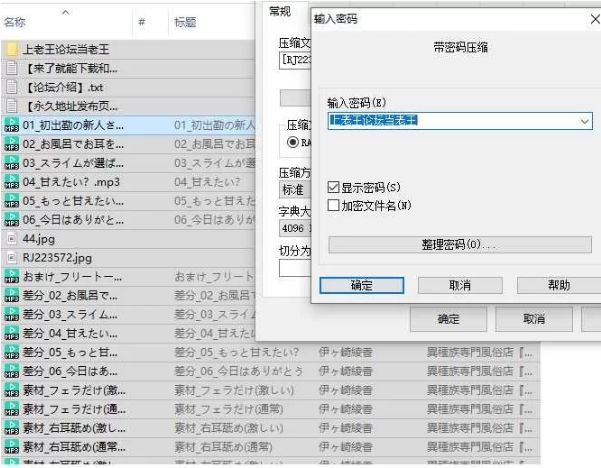Click the 压缩文件名 input field

(x=295, y=61)
